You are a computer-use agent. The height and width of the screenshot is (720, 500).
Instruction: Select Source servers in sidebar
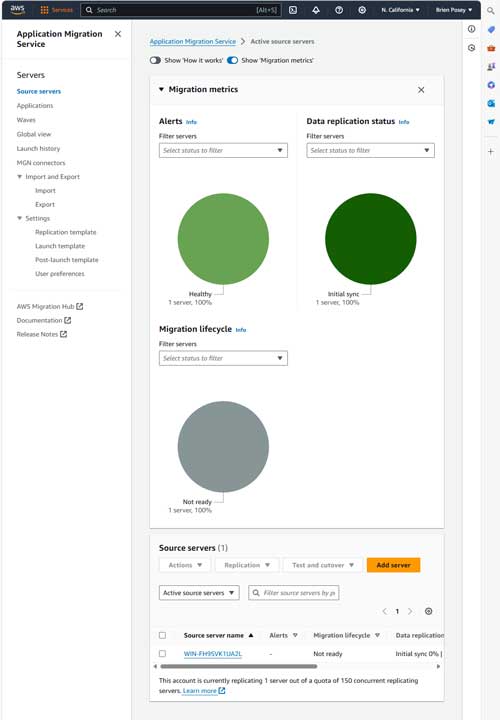[x=39, y=91]
